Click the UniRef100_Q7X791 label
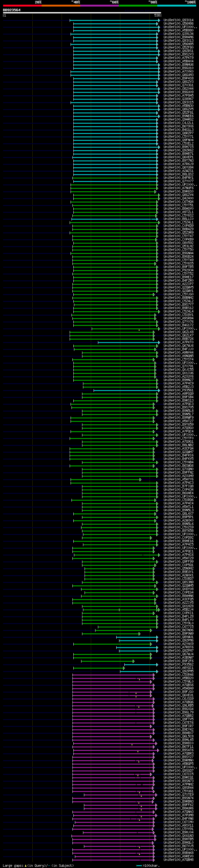Viewport: 199px width, 868px height. tap(178, 366)
